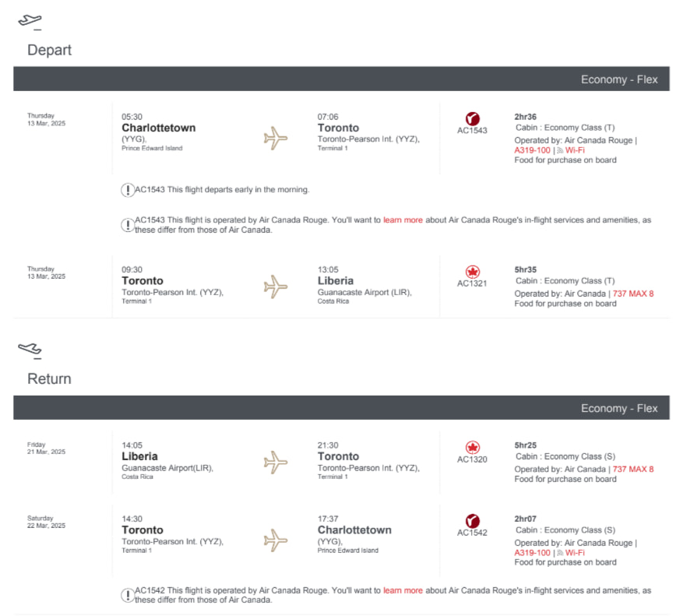
Task: Click the departing airplane icon above Depart
Action: (30, 20)
